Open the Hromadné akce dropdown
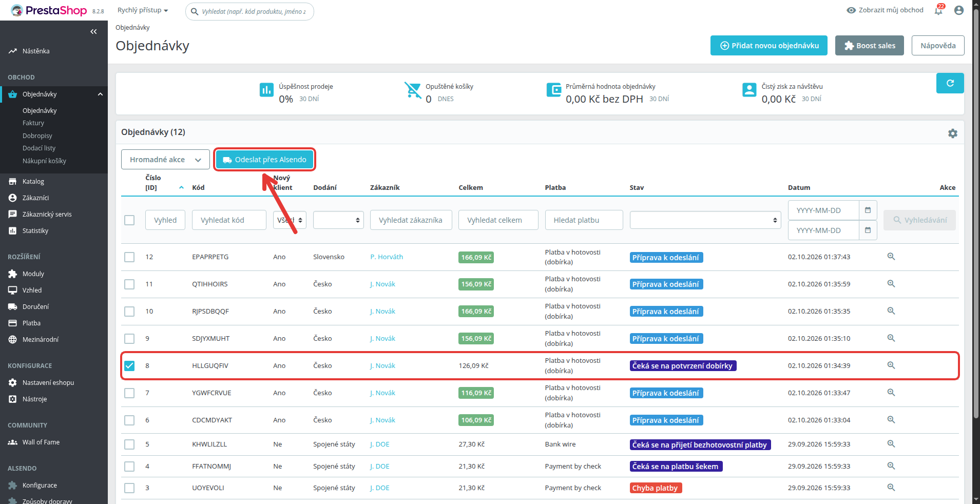 click(165, 160)
